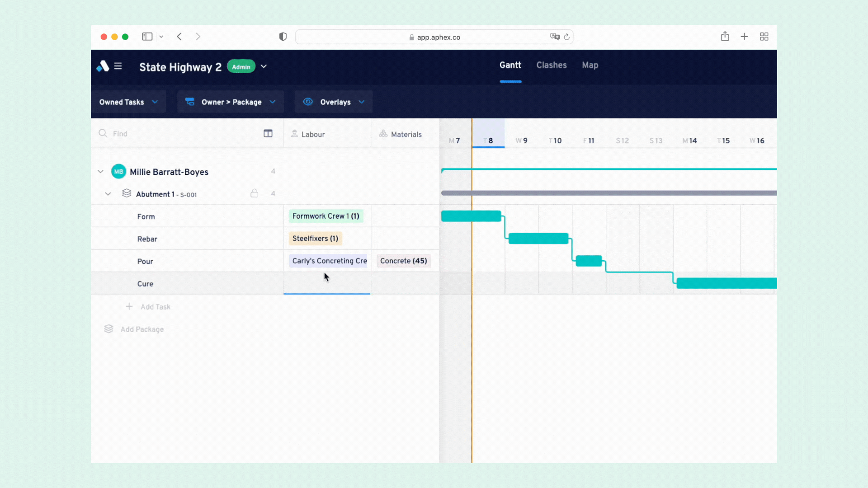Collapse Millie Barratt-Boyes task group
This screenshot has width=868, height=488.
[x=100, y=172]
